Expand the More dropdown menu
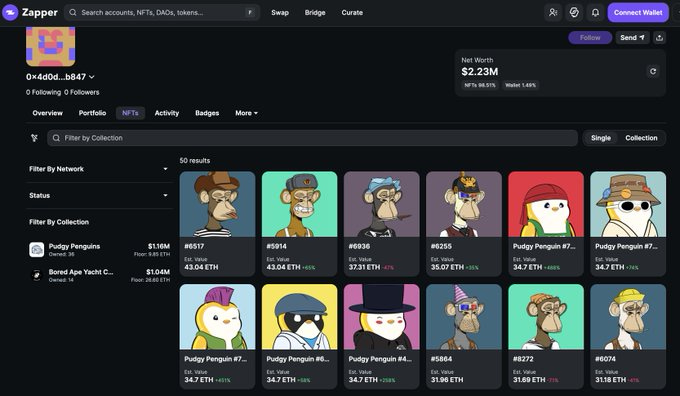The image size is (680, 396). 246,113
